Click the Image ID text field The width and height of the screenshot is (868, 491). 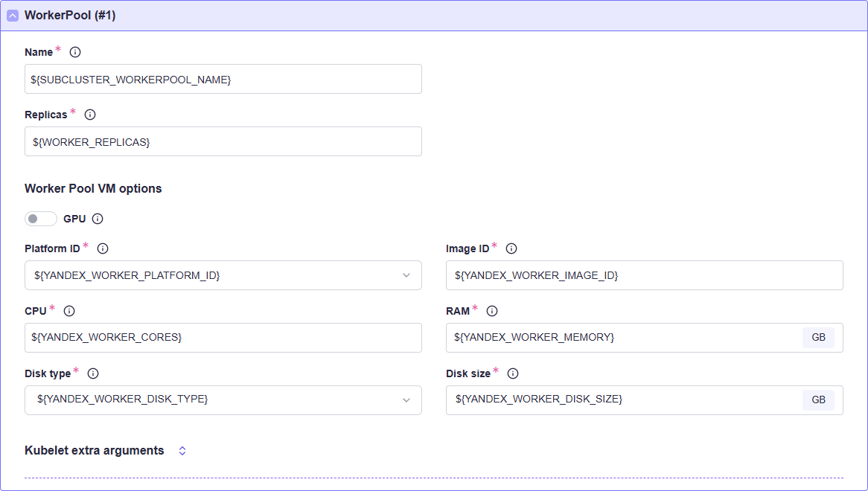tap(644, 275)
